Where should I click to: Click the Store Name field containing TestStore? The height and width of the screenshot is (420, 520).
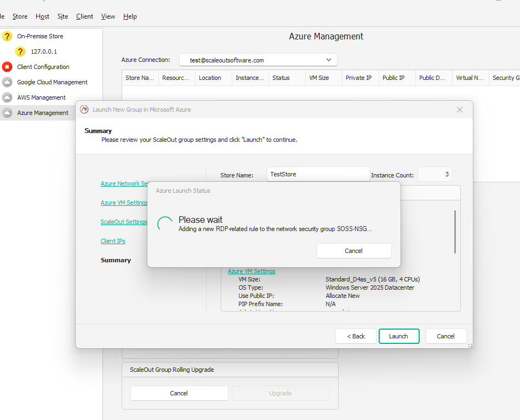[318, 174]
